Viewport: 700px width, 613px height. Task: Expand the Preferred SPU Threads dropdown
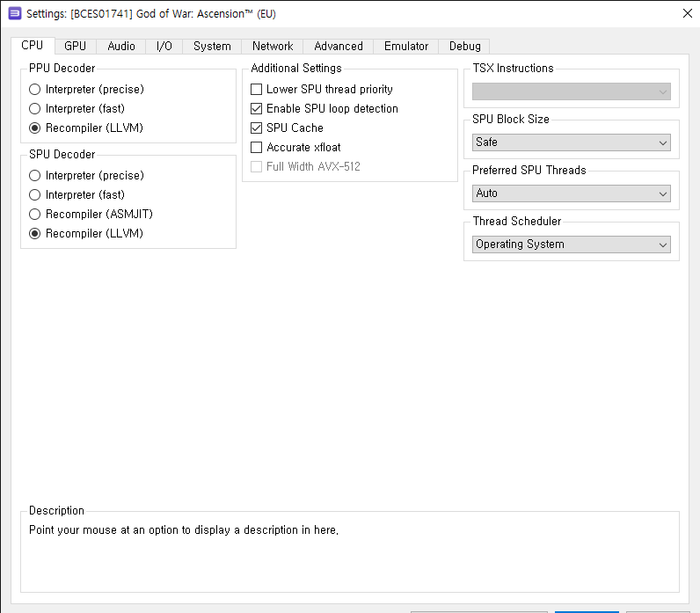[x=572, y=193]
